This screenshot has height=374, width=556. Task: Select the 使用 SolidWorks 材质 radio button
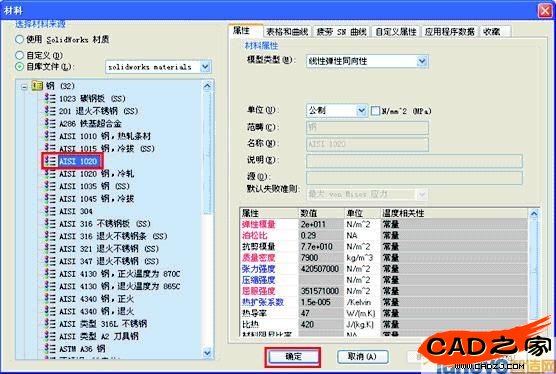20,39
